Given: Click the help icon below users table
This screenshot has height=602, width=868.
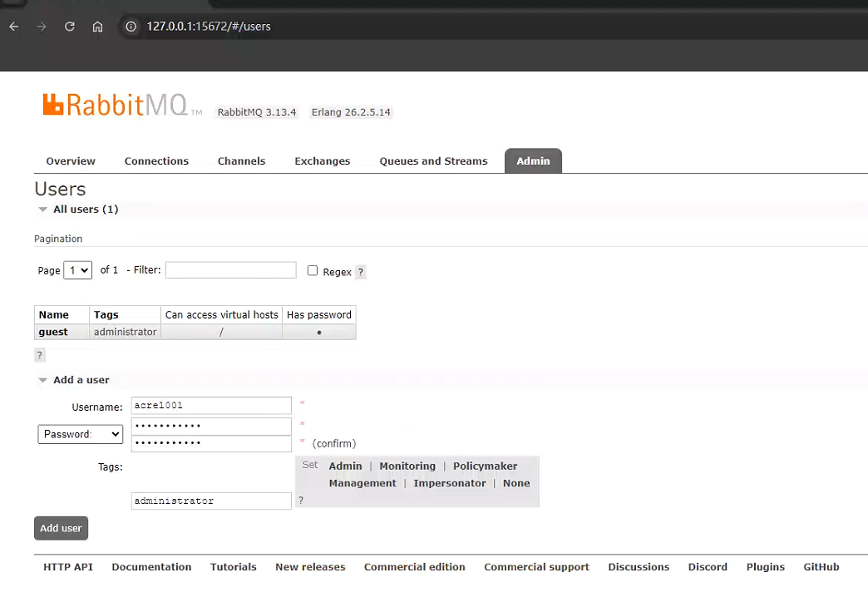Looking at the screenshot, I should (x=39, y=355).
